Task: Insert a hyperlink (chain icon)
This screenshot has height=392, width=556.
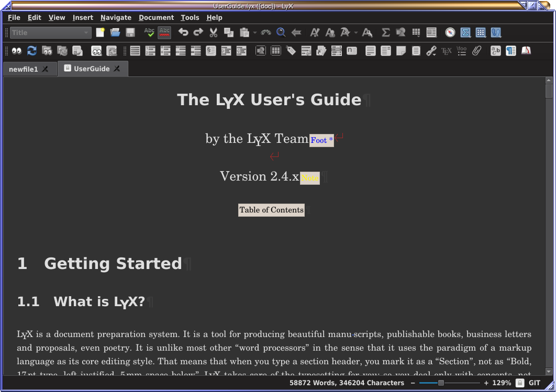Action: point(431,51)
